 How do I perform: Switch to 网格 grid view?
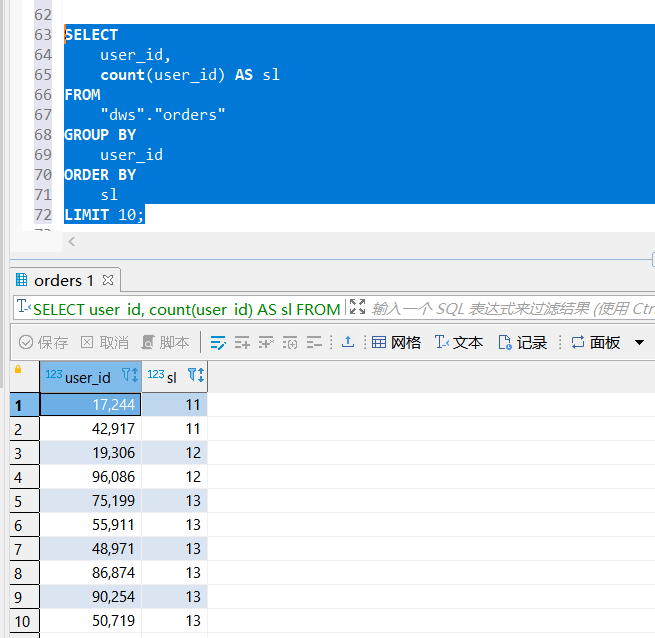pyautogui.click(x=396, y=342)
